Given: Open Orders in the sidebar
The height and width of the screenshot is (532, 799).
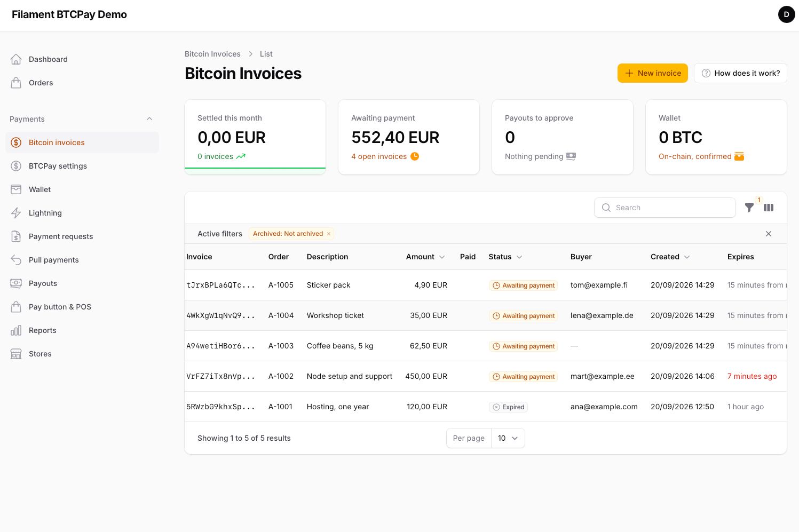Looking at the screenshot, I should point(82,83).
